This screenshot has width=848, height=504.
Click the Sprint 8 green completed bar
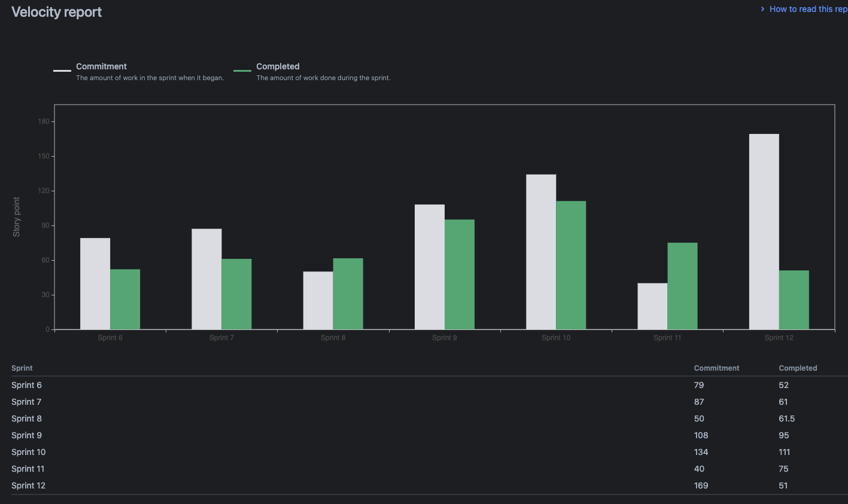348,294
